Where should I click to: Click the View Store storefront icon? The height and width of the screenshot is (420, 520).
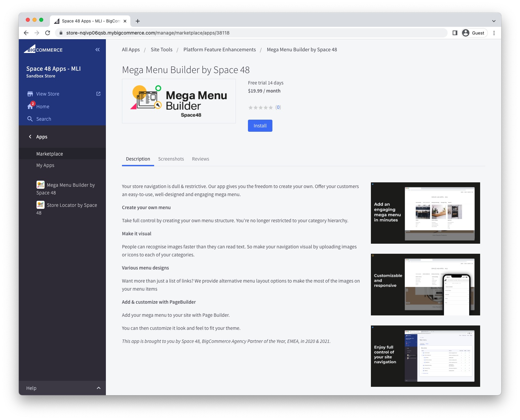30,94
